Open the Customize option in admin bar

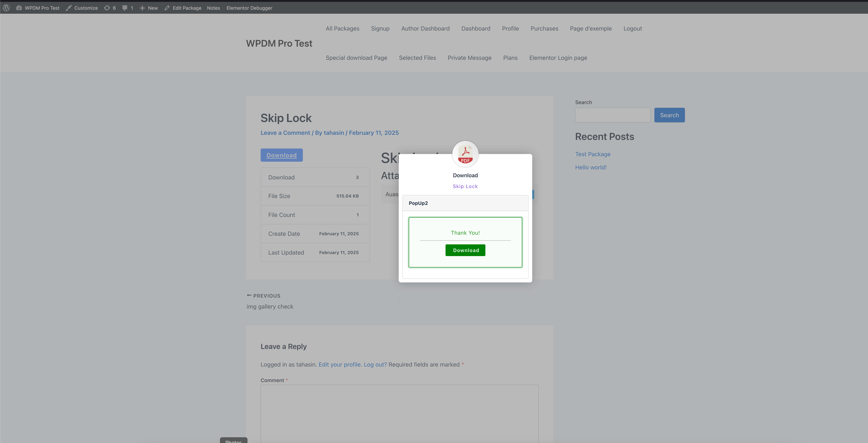pos(82,8)
